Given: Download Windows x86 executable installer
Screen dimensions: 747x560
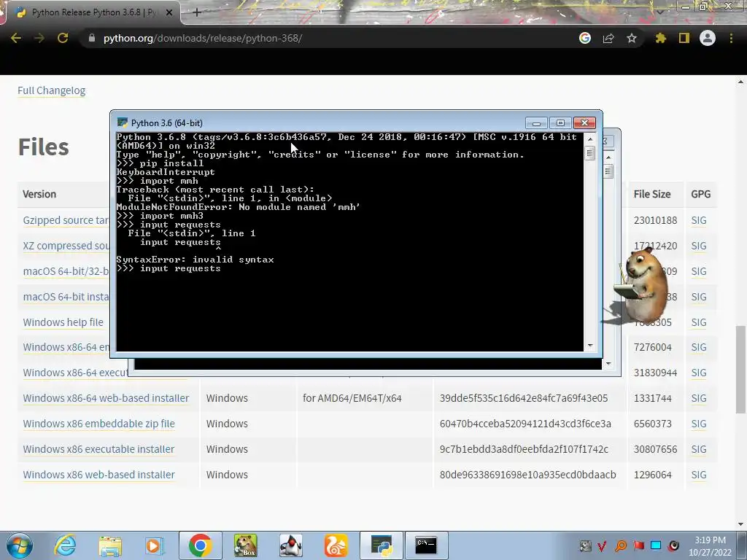Looking at the screenshot, I should click(x=98, y=449).
